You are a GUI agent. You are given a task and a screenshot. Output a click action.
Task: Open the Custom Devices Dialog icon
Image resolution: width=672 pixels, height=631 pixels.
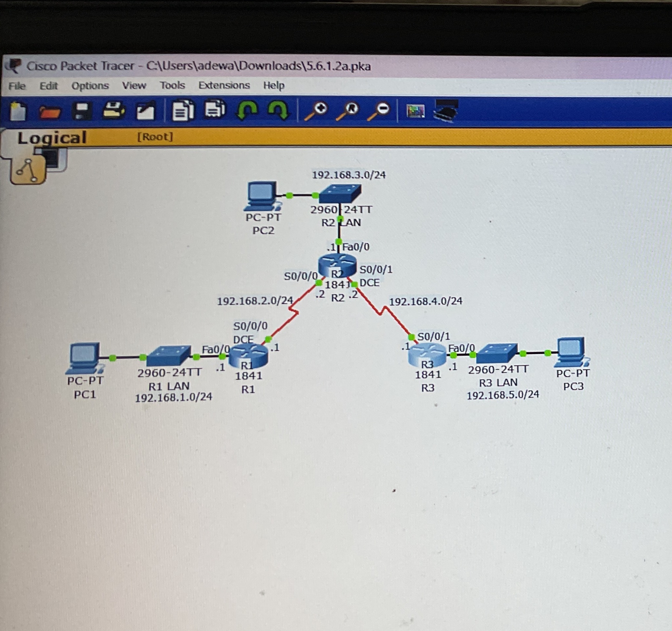coord(446,110)
